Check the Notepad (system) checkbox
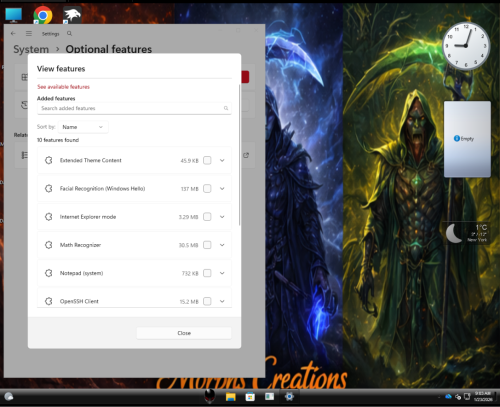500x407 pixels. coord(207,273)
